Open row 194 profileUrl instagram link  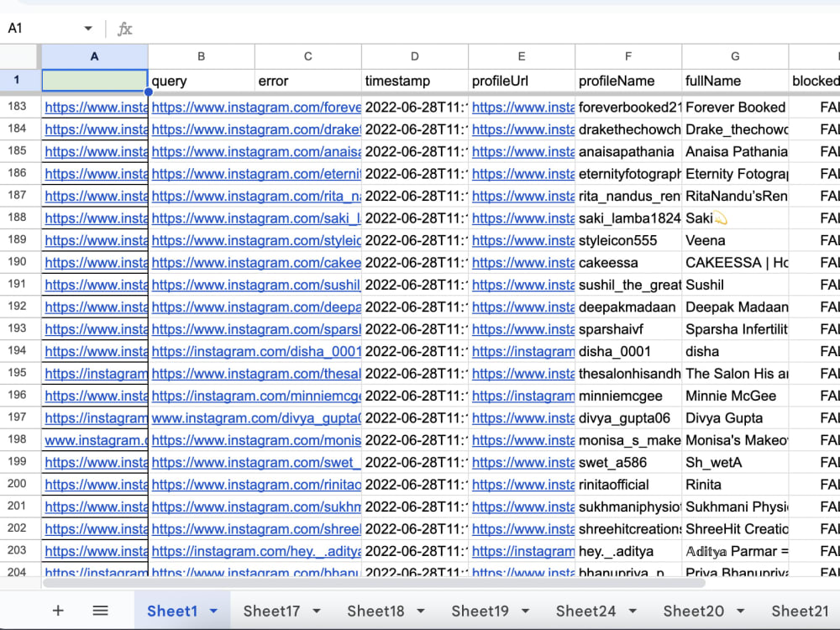click(x=522, y=351)
